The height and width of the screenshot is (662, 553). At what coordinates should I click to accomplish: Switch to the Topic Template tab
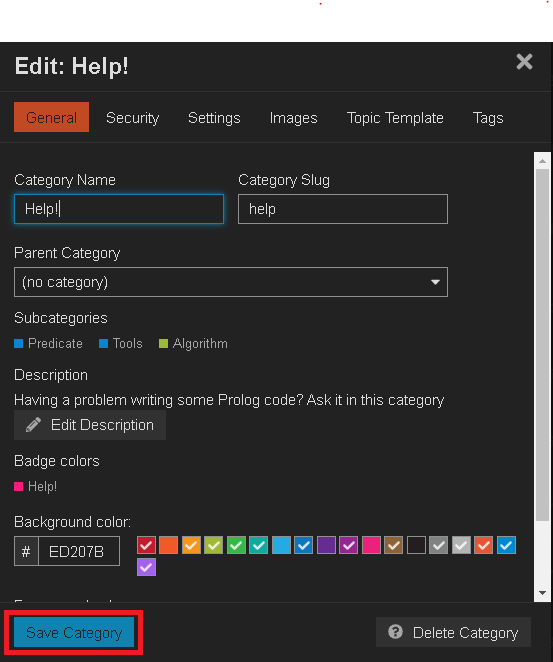tap(395, 117)
